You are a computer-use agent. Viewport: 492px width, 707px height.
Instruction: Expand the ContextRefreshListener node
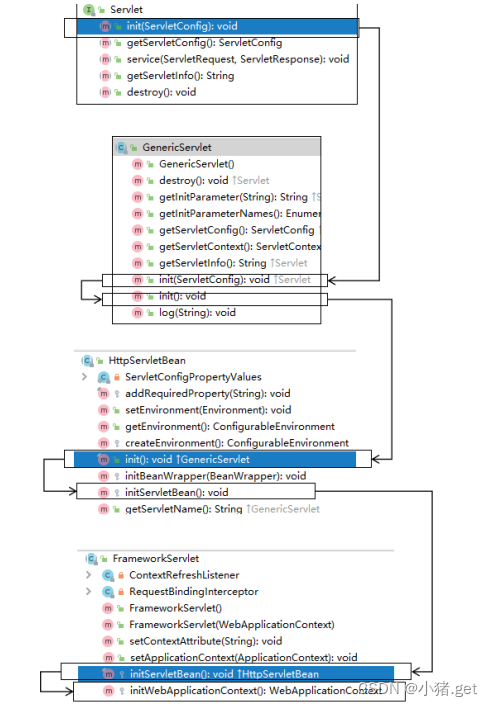(88, 575)
